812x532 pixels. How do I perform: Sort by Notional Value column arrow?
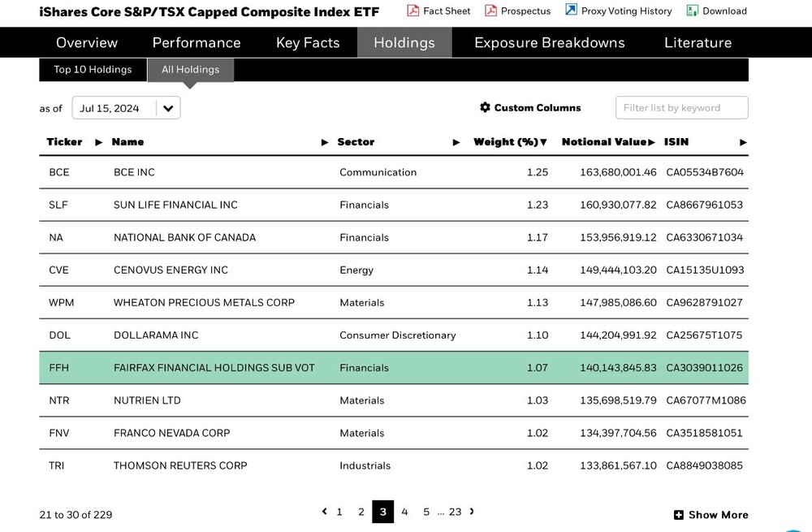(651, 142)
